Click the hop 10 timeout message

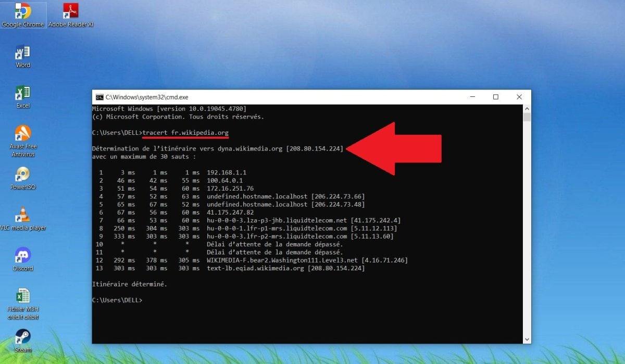(x=275, y=244)
